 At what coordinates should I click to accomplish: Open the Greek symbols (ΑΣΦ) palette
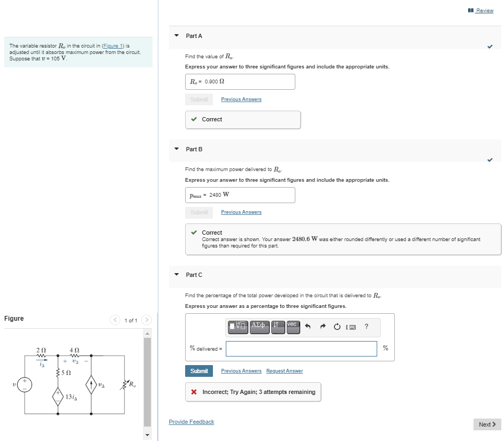click(x=259, y=327)
